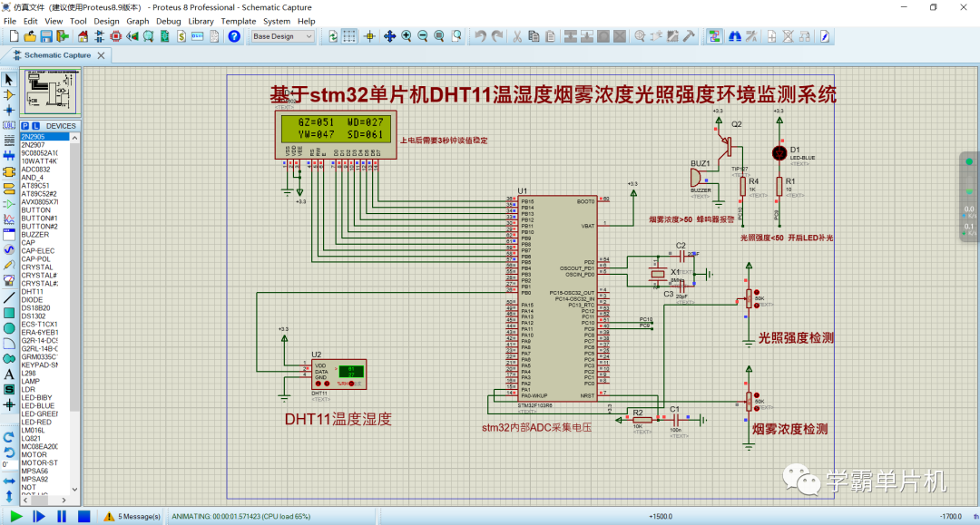The height and width of the screenshot is (525, 980).
Task: Open the System menu
Action: [276, 21]
